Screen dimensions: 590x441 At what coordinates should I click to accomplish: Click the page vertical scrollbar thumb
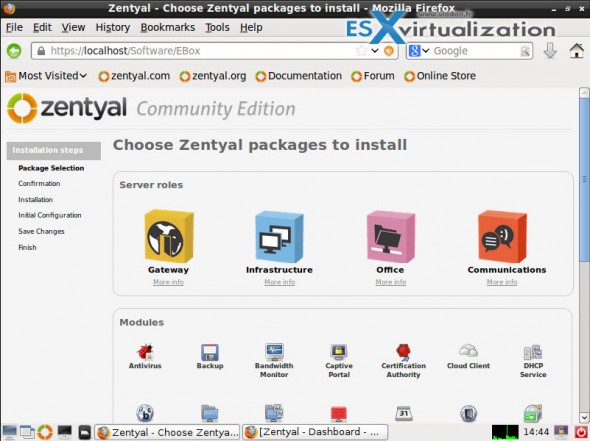[x=584, y=180]
